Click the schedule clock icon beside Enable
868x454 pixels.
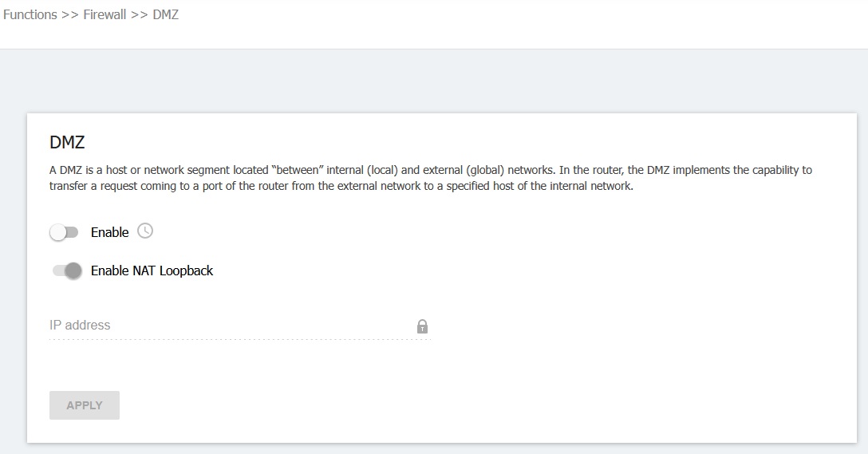(145, 231)
